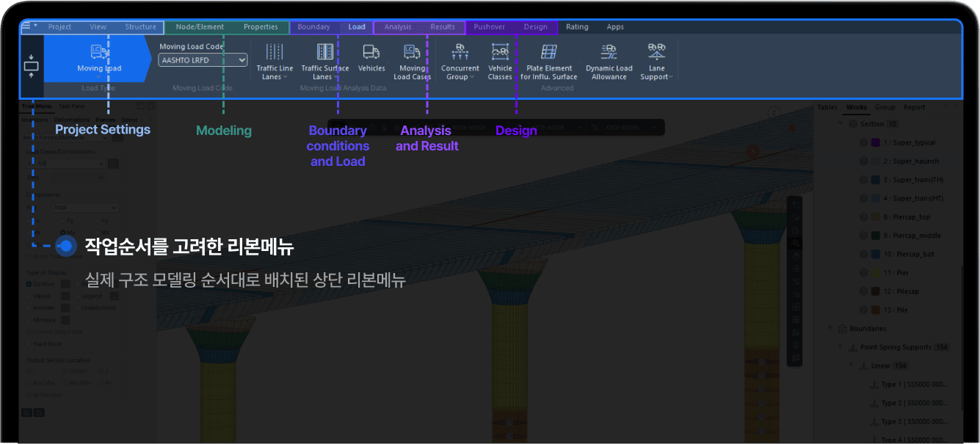
Task: Click the 3 : Super_trans(TH) color swatch
Action: click(x=875, y=180)
